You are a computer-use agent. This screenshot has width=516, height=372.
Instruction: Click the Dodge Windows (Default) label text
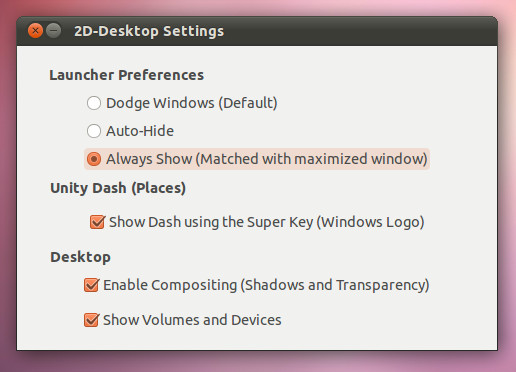click(192, 103)
